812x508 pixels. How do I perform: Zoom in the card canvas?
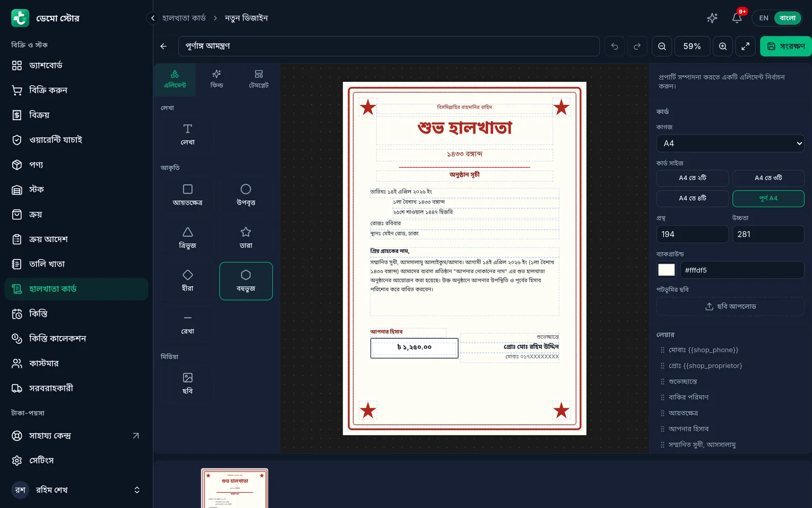723,46
